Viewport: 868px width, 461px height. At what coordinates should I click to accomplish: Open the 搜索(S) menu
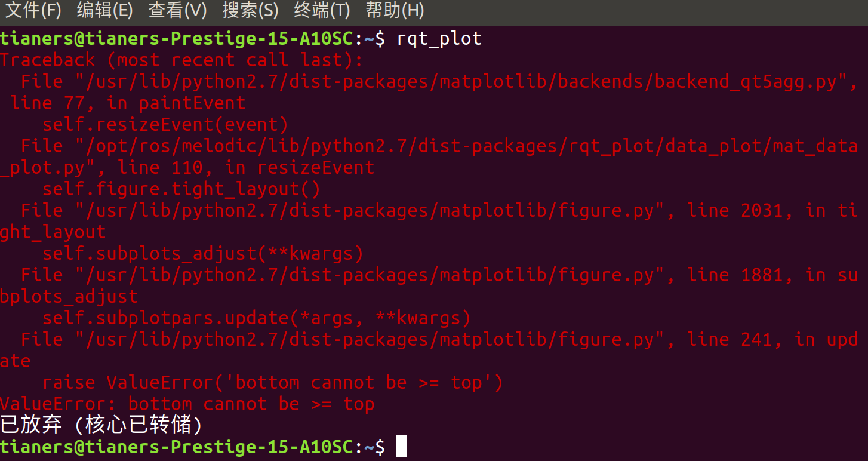(250, 10)
